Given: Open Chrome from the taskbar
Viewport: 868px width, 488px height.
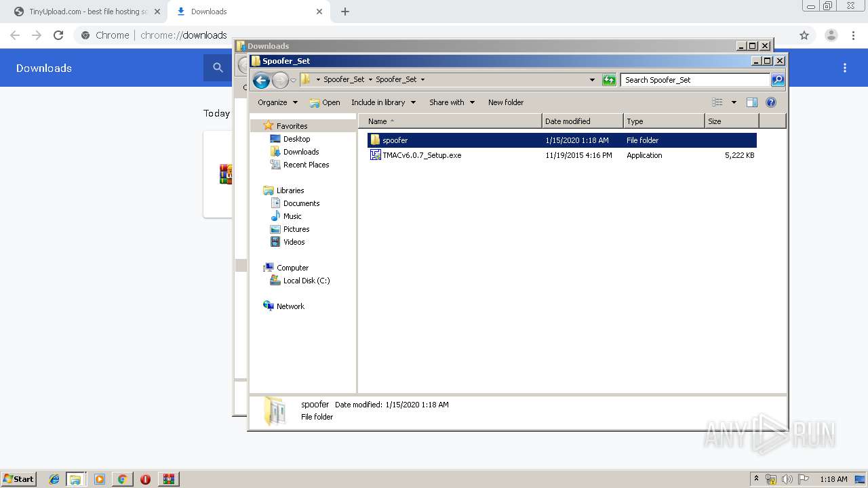Looking at the screenshot, I should click(x=122, y=479).
